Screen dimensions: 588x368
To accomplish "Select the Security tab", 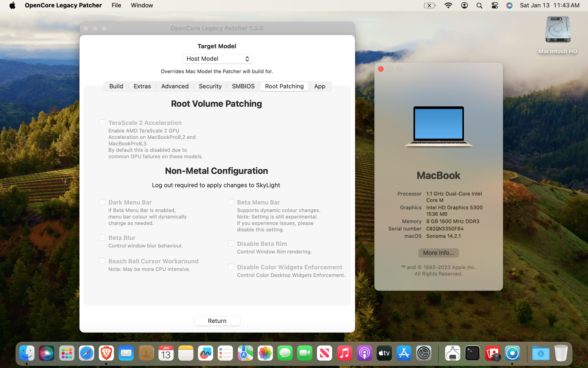I will coord(210,86).
